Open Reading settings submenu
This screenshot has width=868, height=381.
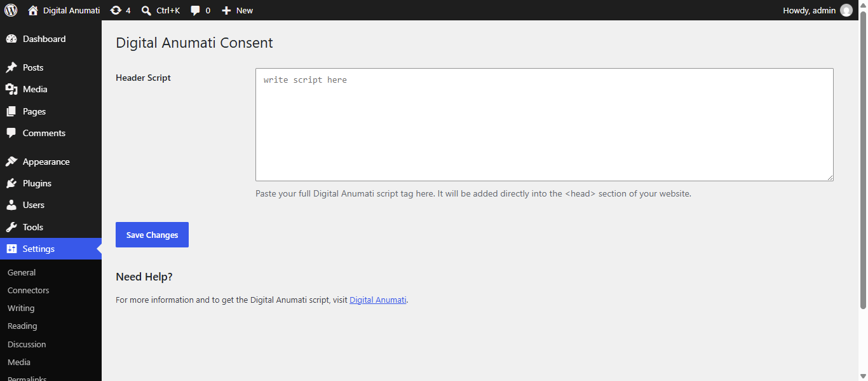tap(22, 326)
